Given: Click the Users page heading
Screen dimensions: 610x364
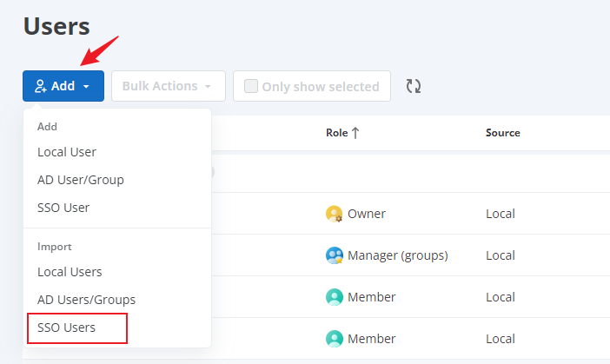Looking at the screenshot, I should point(56,26).
